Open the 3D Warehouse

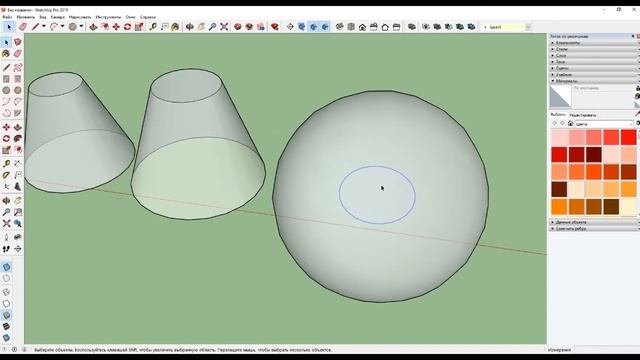pos(238,27)
